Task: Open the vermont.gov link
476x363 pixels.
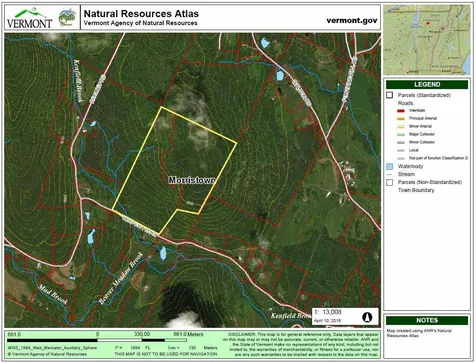Action: [x=352, y=20]
